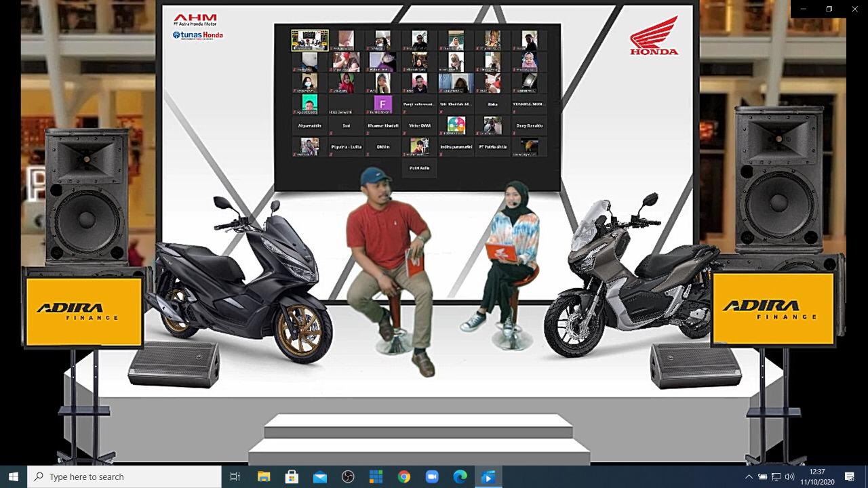This screenshot has height=488, width=868.
Task: Expand the hidden system tray icons chevron
Action: [749, 476]
